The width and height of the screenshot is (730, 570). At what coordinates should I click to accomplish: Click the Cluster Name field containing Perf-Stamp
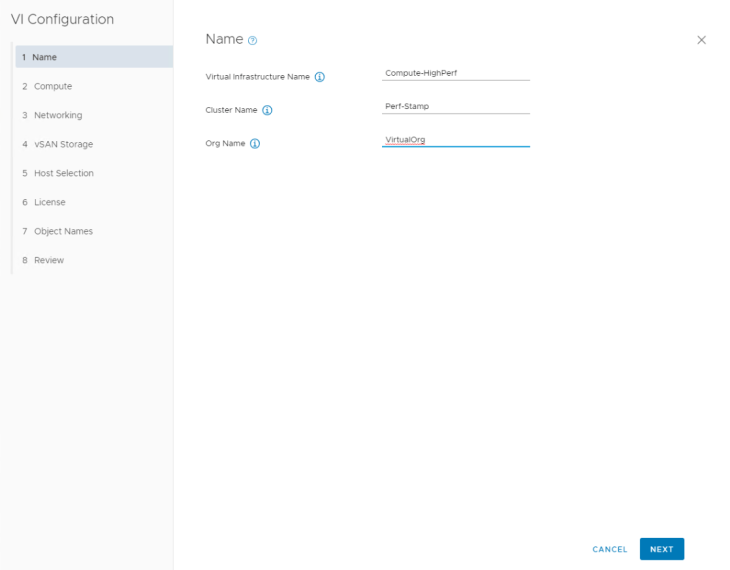[x=455, y=106]
